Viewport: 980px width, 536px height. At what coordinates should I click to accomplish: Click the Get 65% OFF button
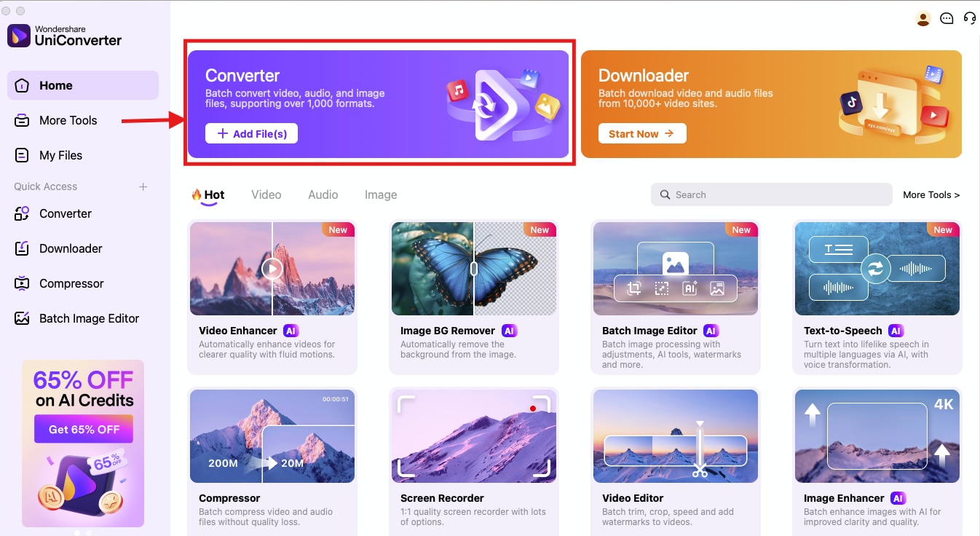pyautogui.click(x=84, y=429)
